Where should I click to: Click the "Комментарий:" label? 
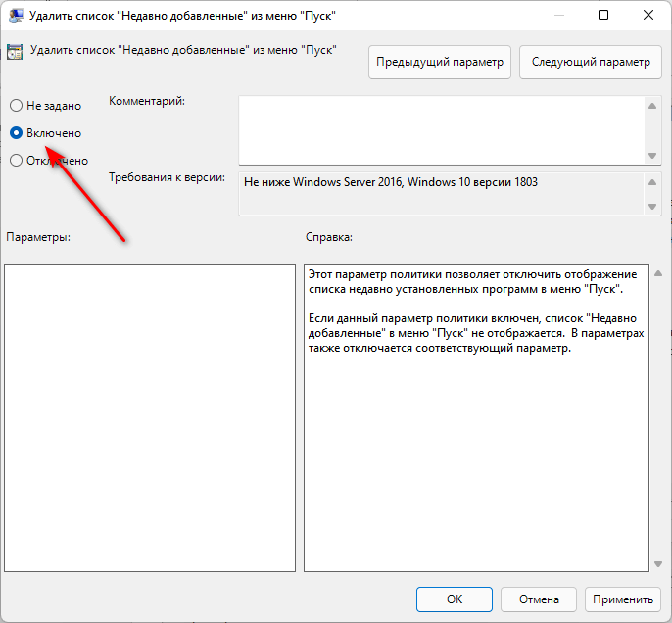147,101
